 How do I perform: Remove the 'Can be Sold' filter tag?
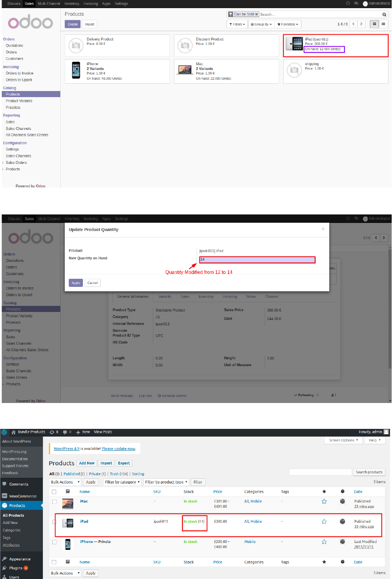tap(256, 15)
